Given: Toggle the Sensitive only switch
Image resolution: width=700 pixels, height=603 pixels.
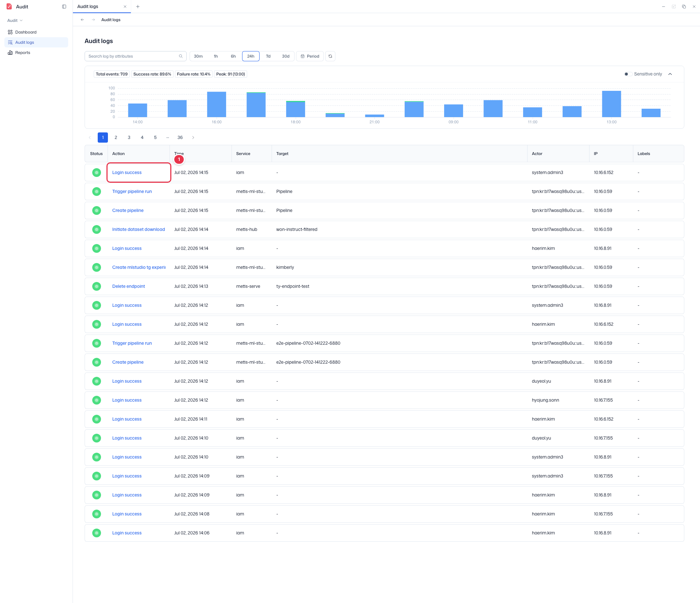Looking at the screenshot, I should point(628,74).
